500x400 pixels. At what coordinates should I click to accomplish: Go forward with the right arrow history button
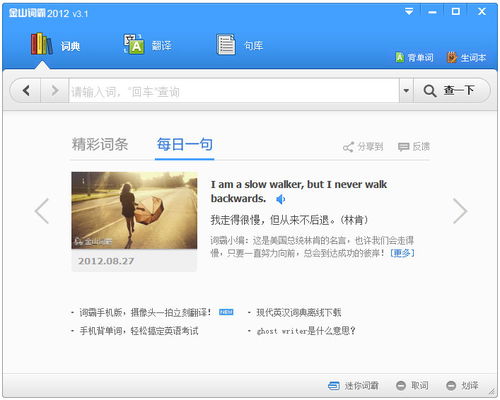[x=55, y=90]
